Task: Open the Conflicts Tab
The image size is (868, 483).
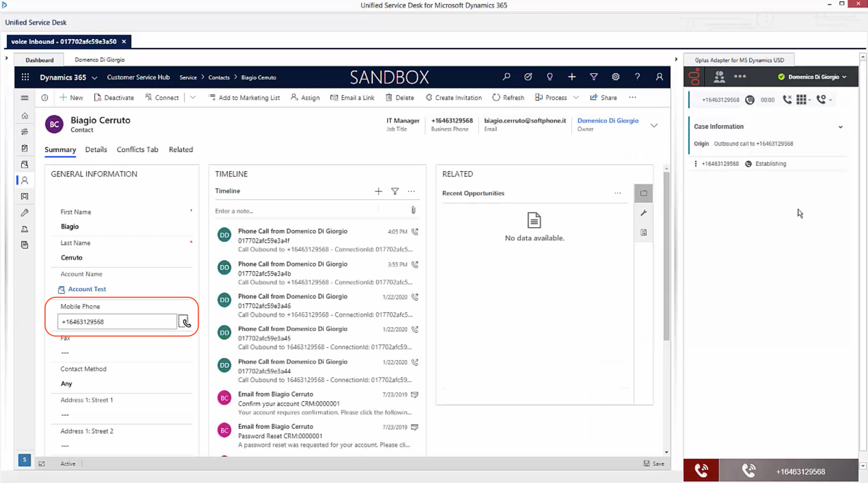Action: coord(137,150)
